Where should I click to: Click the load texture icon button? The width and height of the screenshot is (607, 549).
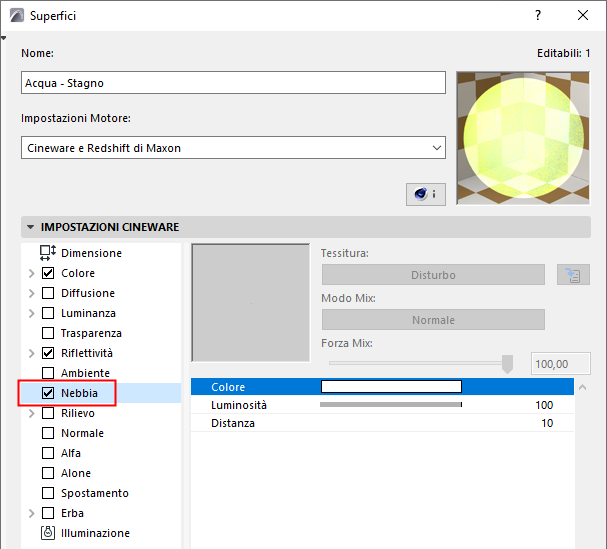(x=573, y=275)
